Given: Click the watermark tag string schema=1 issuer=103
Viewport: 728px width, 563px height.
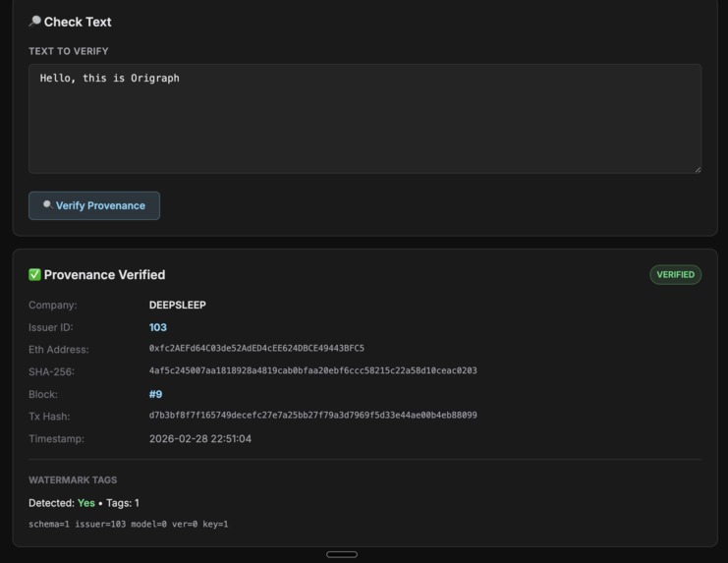Looking at the screenshot, I should click(x=128, y=524).
